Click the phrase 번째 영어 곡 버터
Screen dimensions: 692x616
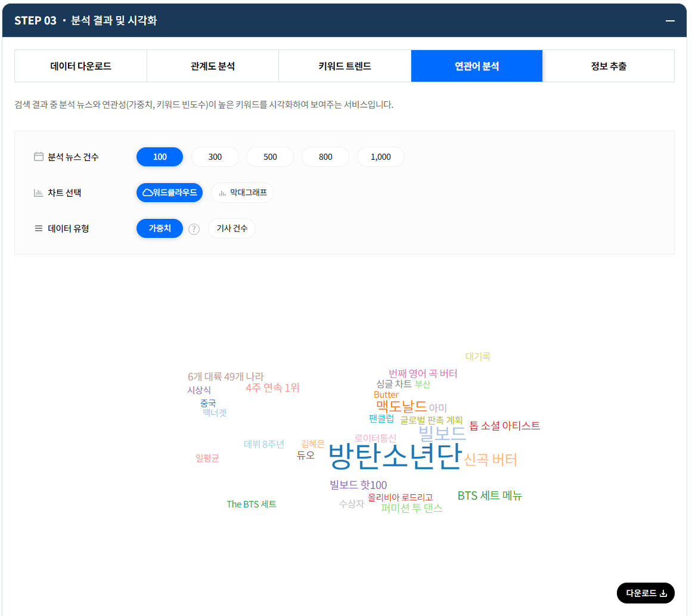pyautogui.click(x=423, y=373)
